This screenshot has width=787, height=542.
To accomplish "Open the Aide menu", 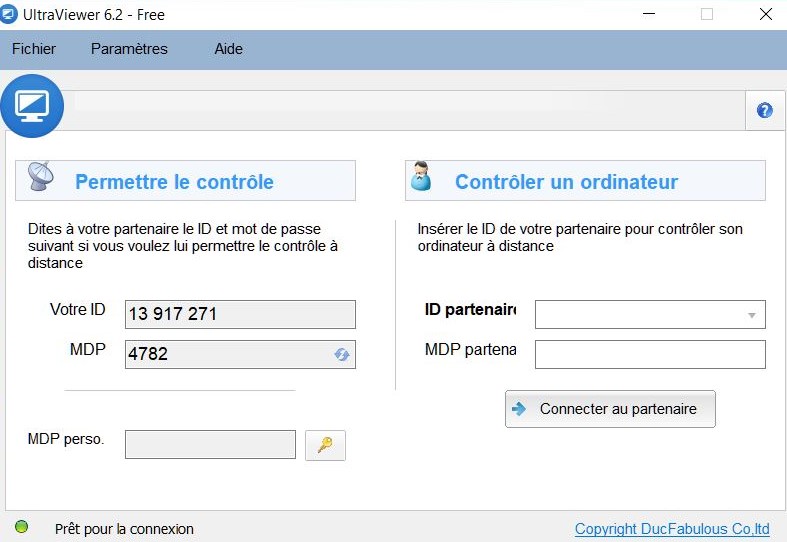I will [x=228, y=49].
